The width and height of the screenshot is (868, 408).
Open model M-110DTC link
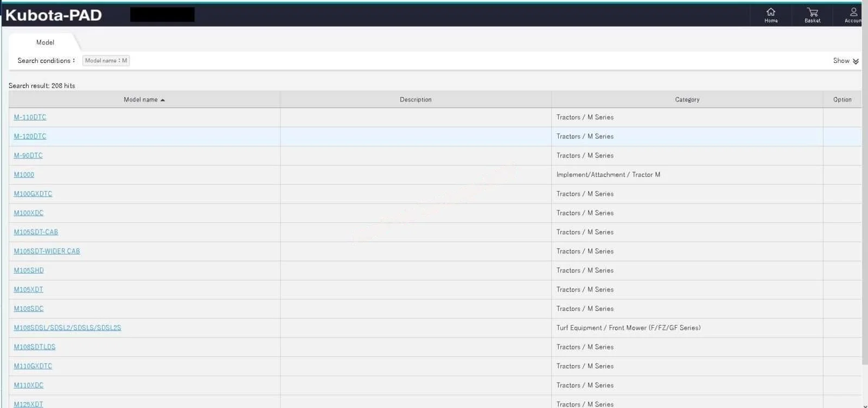(x=30, y=117)
